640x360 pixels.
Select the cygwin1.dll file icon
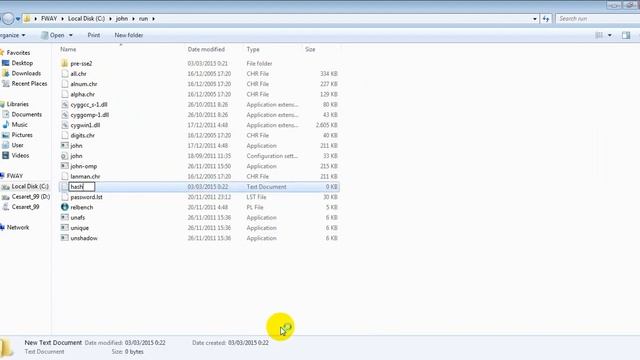[x=64, y=125]
